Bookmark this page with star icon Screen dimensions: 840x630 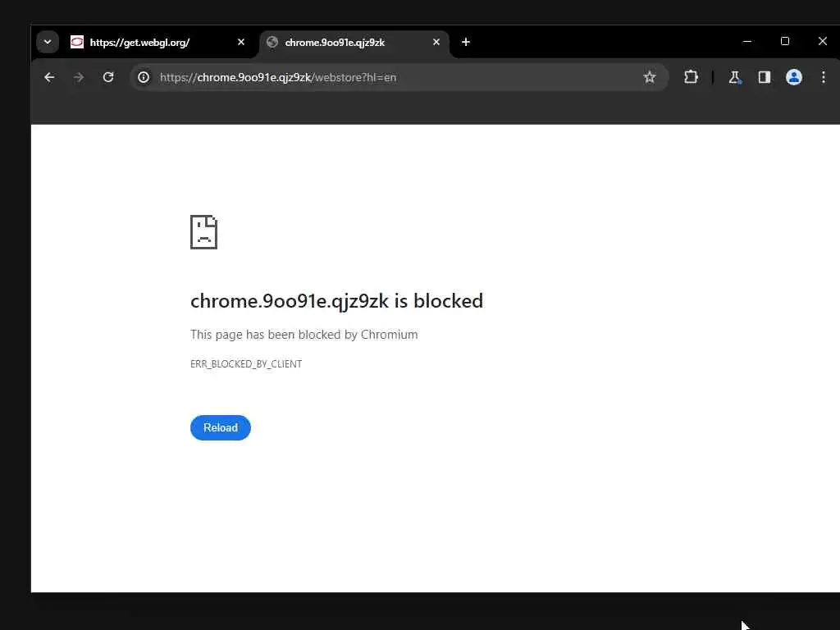click(650, 77)
